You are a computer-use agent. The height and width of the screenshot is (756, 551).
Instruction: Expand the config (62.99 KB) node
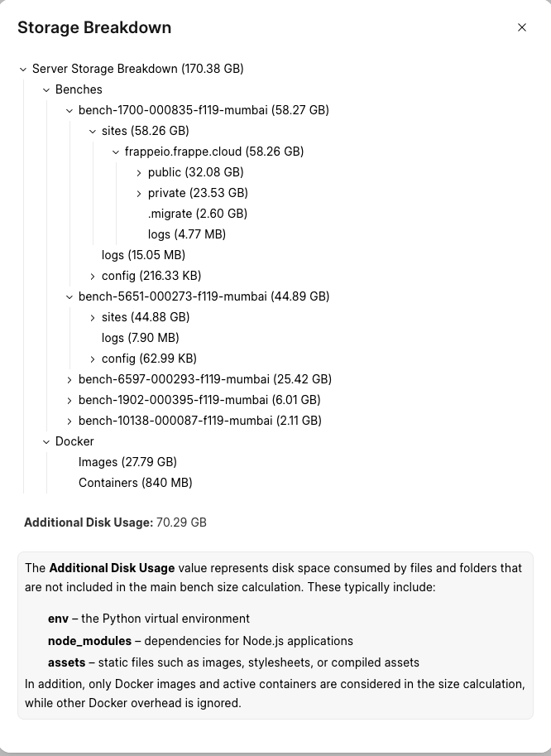point(93,359)
